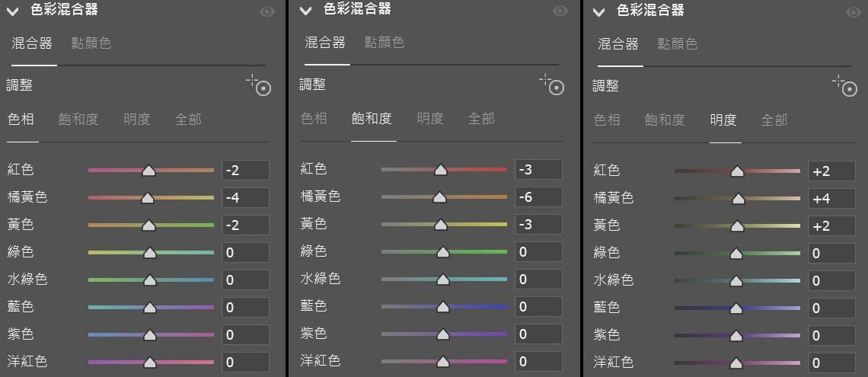Screen dimensions: 868x377
Task: Click 黃色 luminance slider handle in right panel
Action: click(736, 226)
